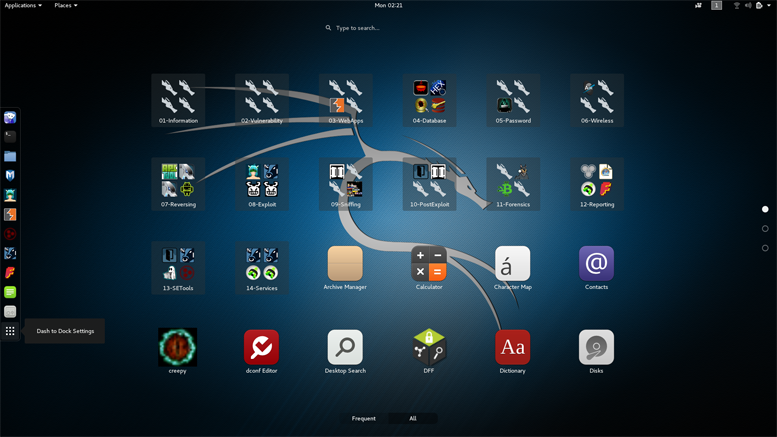The image size is (777, 437).
Task: Click the network icon in the top bar
Action: point(736,5)
